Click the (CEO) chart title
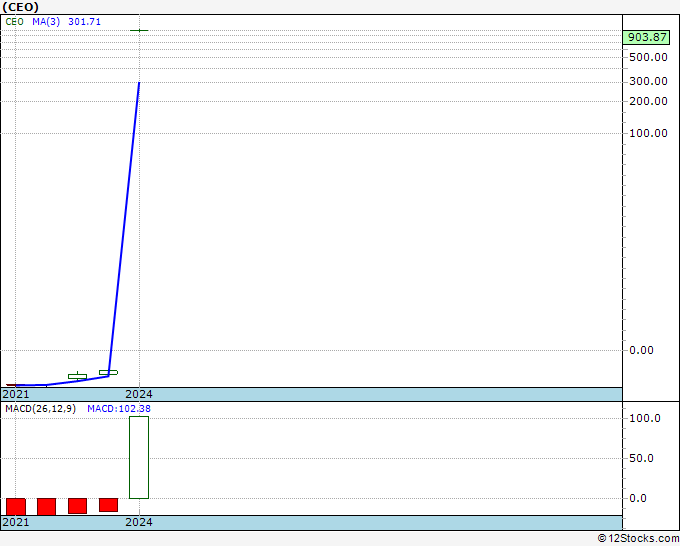 point(21,7)
